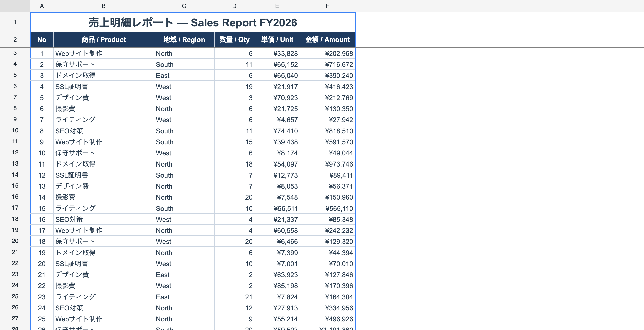This screenshot has width=644, height=330.
Task: Select amount cell ¥496,926
Action: coord(328,319)
